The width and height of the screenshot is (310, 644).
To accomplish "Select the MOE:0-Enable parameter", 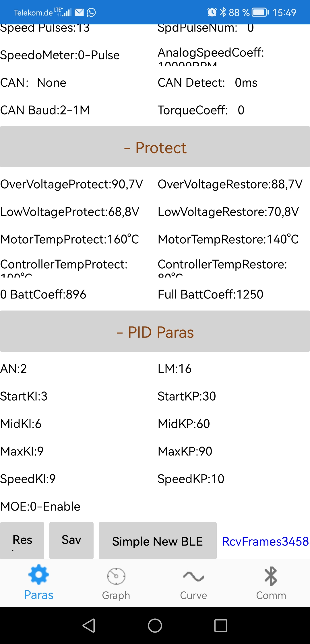I will [40, 507].
